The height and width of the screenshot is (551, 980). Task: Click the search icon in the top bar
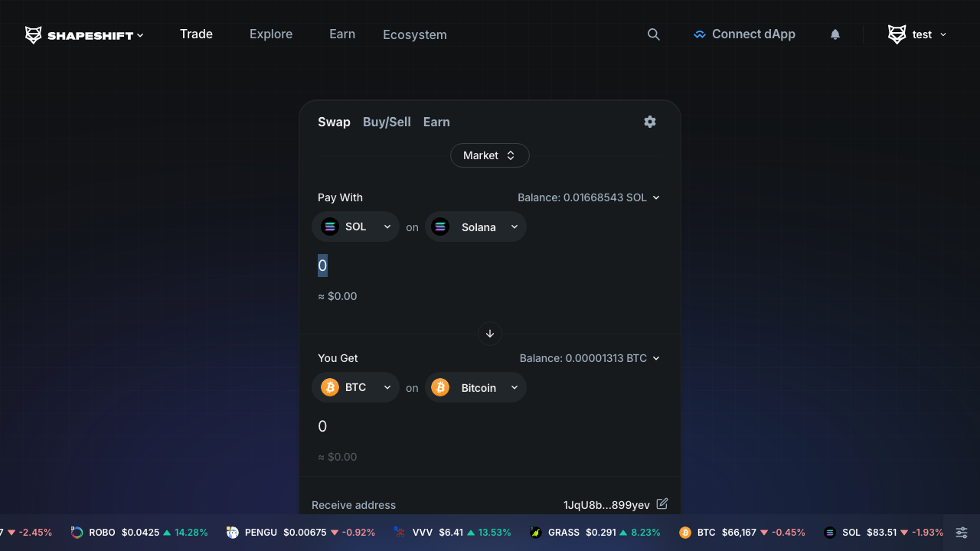pyautogui.click(x=653, y=34)
